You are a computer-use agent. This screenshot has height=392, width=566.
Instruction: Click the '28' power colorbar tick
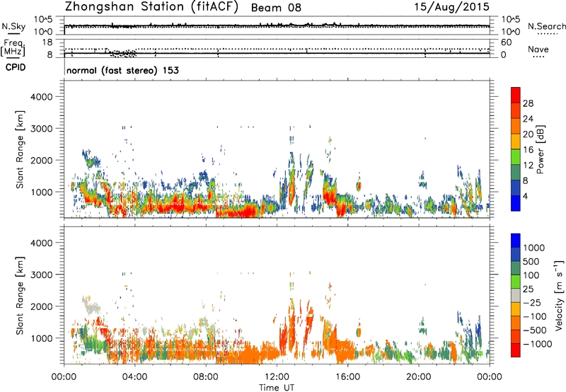tap(528, 103)
